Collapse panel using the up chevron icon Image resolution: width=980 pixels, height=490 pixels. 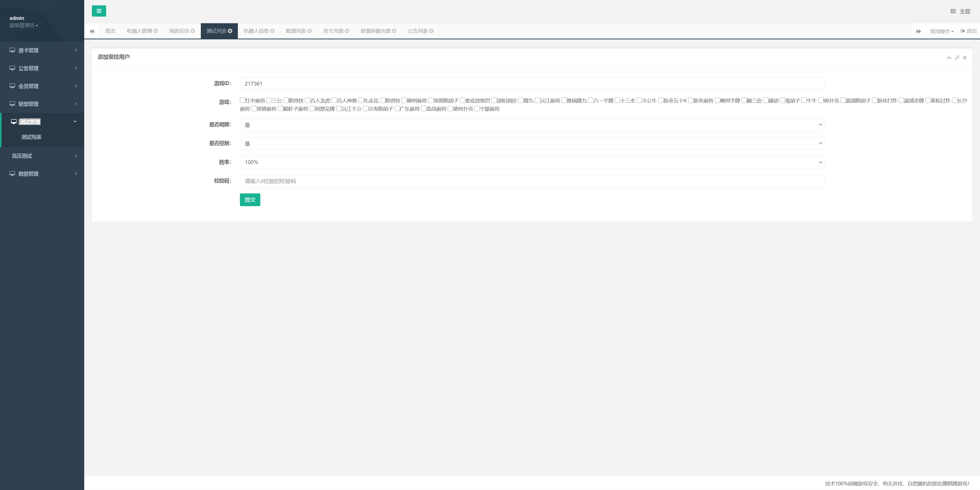point(949,57)
